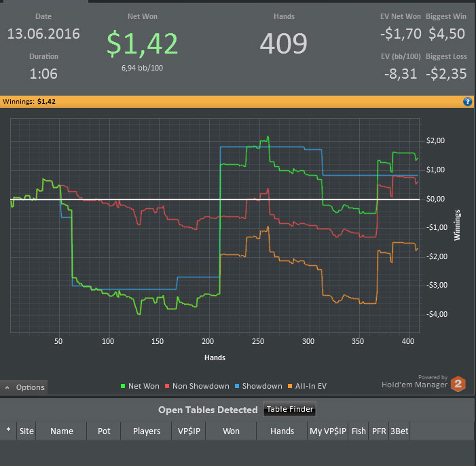
Task: Click the orange All-In EV color swatch
Action: pos(290,386)
